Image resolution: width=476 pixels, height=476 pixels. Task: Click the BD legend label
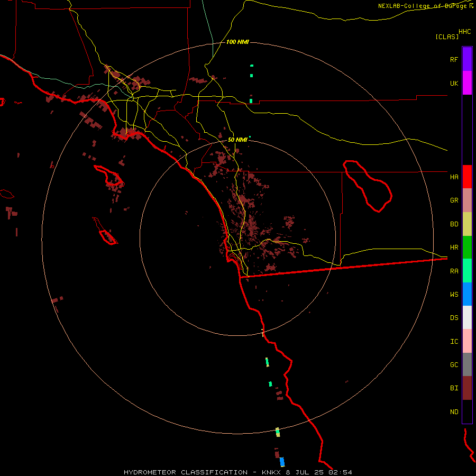pos(454,224)
